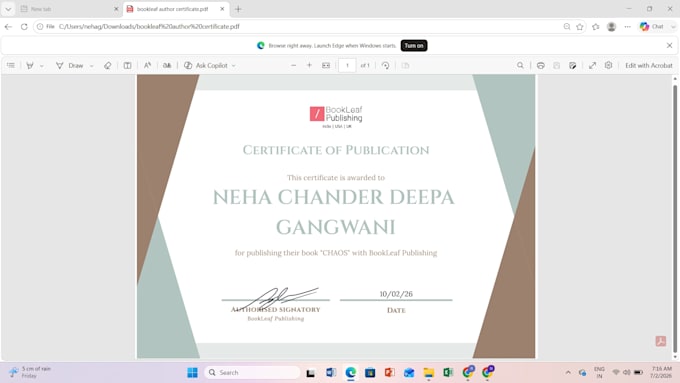Viewport: 680px width, 383px height.
Task: Click the Fit to width icon
Action: point(326,65)
